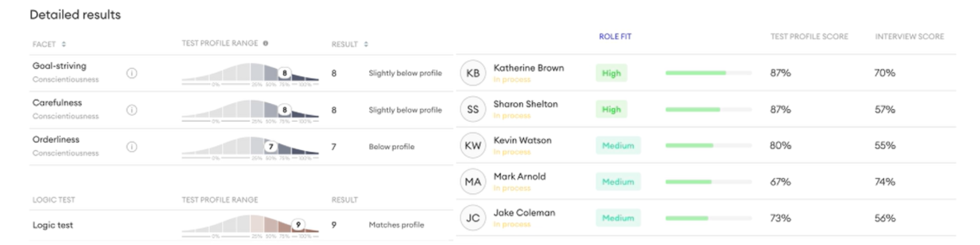Open Katherine Brown's candidate name link
The image size is (980, 245).
click(529, 68)
